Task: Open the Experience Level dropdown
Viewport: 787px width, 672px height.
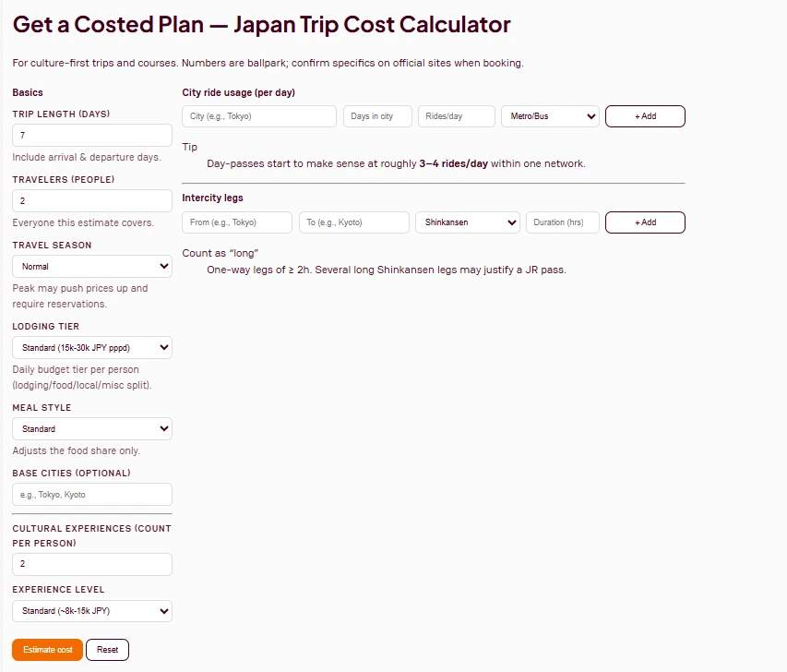Action: point(91,610)
